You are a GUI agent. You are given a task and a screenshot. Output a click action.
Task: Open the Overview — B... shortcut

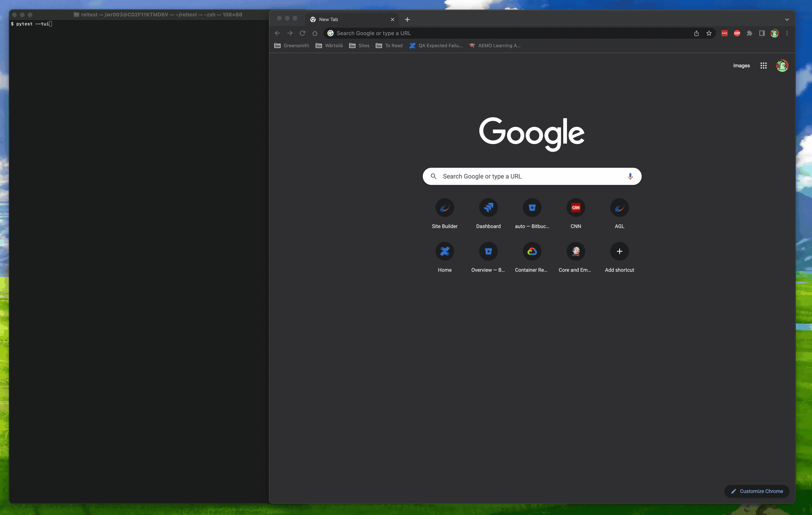tap(488, 258)
